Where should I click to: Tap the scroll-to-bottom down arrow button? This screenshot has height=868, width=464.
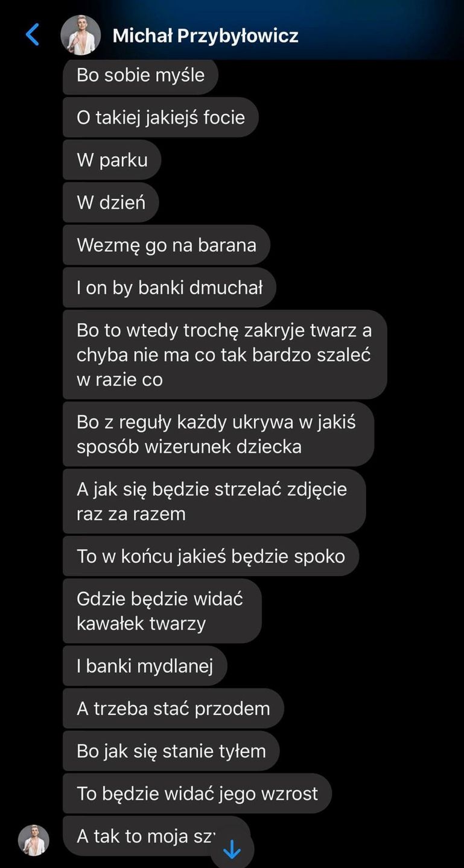pos(232,850)
